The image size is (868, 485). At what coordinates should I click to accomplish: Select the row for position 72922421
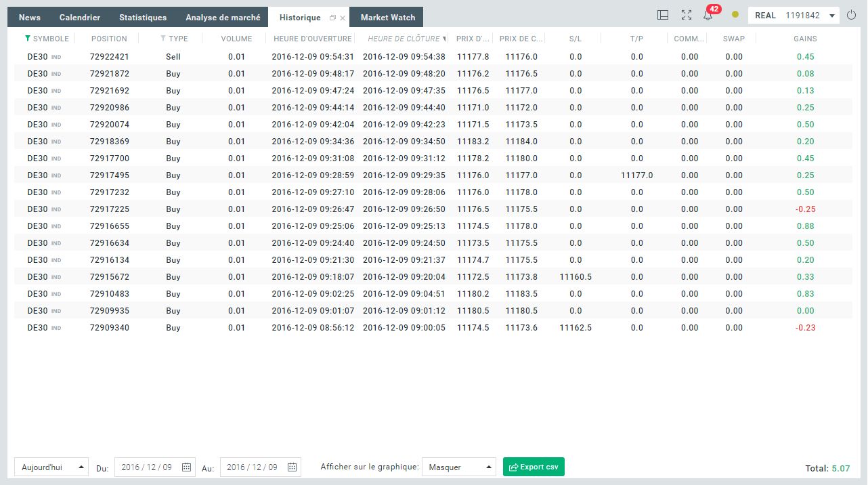[433, 57]
